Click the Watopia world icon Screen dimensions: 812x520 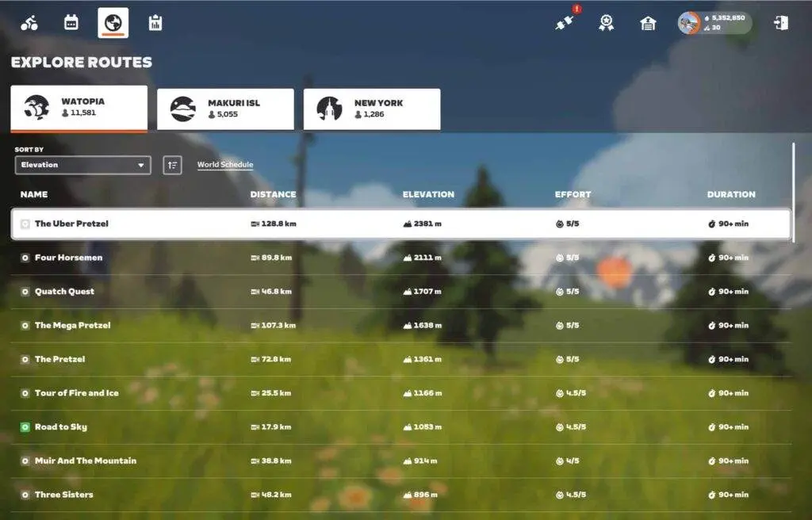tap(36, 108)
